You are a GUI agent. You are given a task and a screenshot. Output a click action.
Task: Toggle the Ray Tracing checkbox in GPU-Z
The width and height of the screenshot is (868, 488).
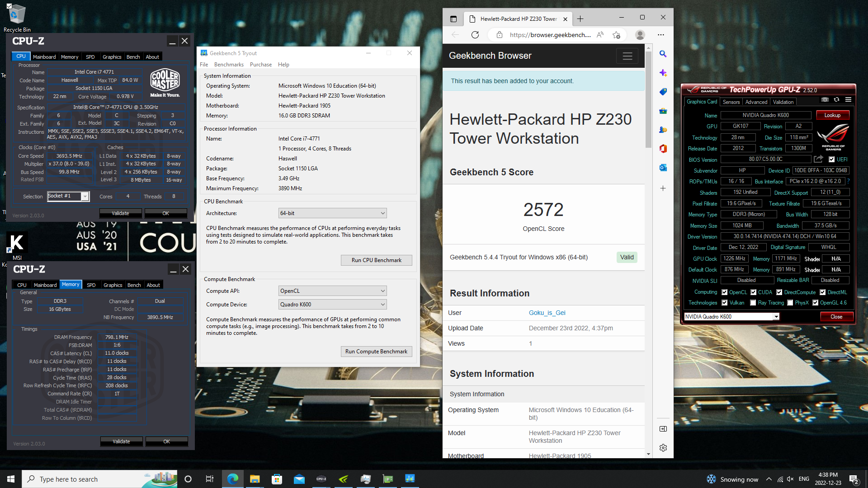click(753, 303)
